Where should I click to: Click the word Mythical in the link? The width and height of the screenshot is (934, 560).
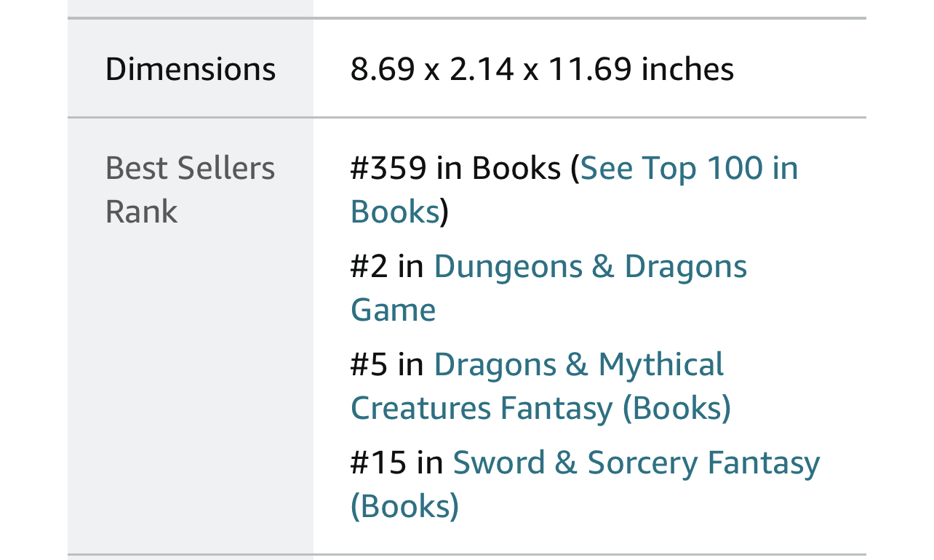tap(661, 364)
